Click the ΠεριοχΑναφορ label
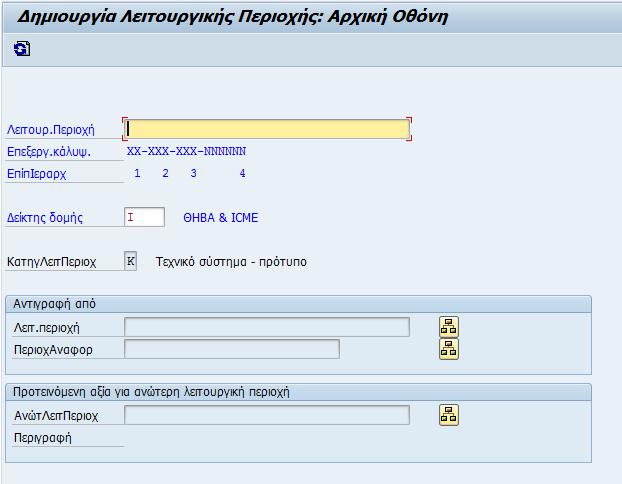622x484 pixels. pyautogui.click(x=53, y=350)
